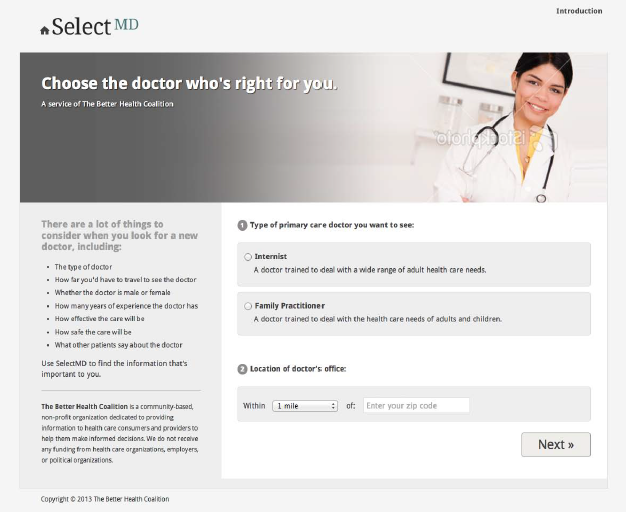Click the step 2 number badge
626x512 pixels.
pyautogui.click(x=242, y=369)
